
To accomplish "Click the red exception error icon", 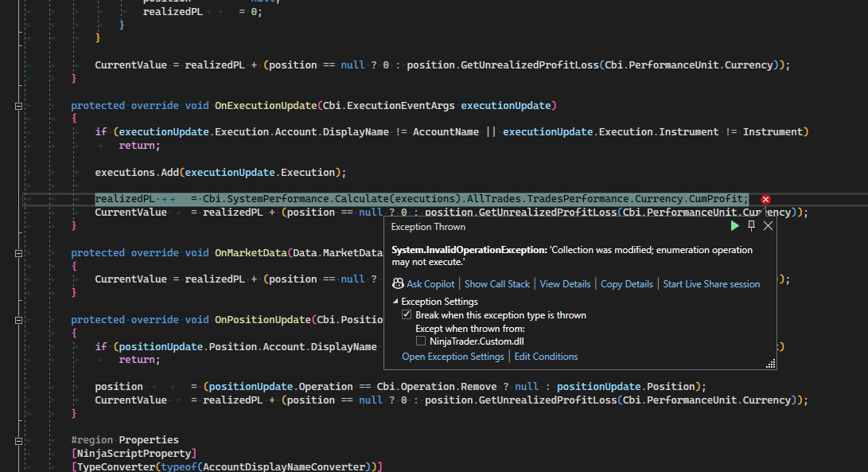I will (765, 199).
